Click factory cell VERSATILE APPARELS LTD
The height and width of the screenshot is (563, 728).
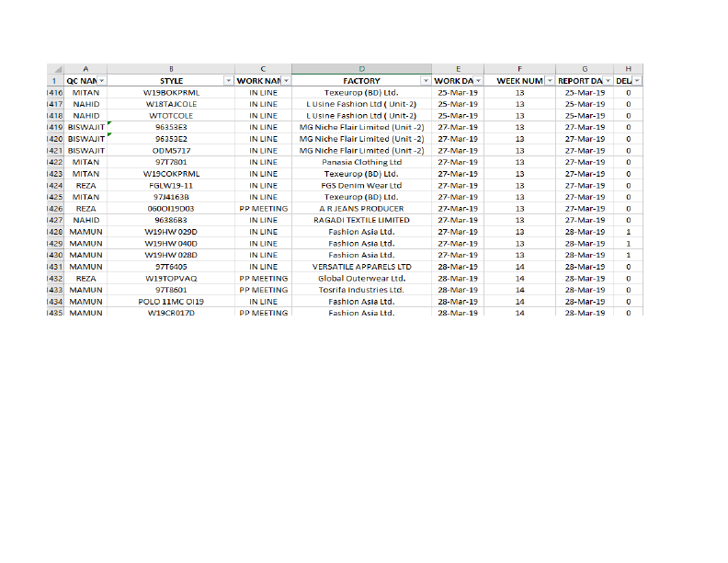pos(361,267)
